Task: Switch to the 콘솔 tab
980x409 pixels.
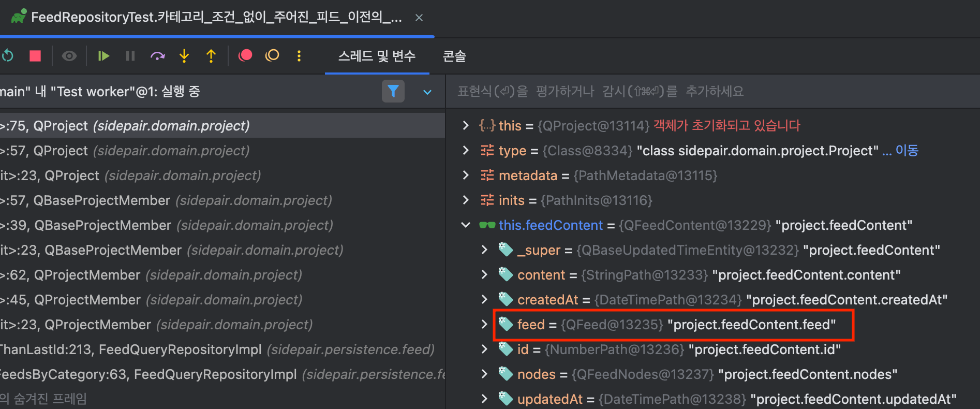Action: click(x=454, y=56)
